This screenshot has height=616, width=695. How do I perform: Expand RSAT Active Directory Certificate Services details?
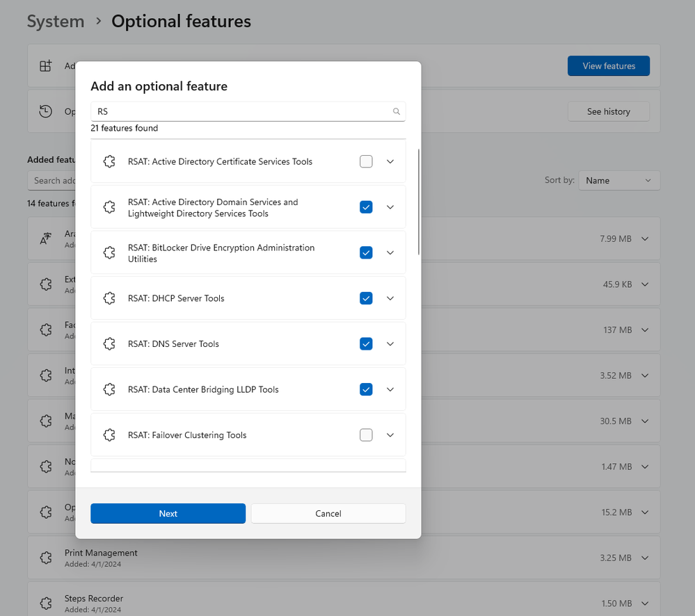[390, 161]
